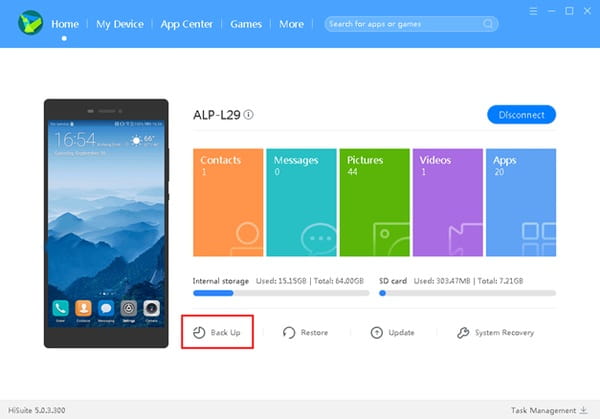Click the HiSuite bird logo icon
Screen dimensions: 600x419
(28, 23)
